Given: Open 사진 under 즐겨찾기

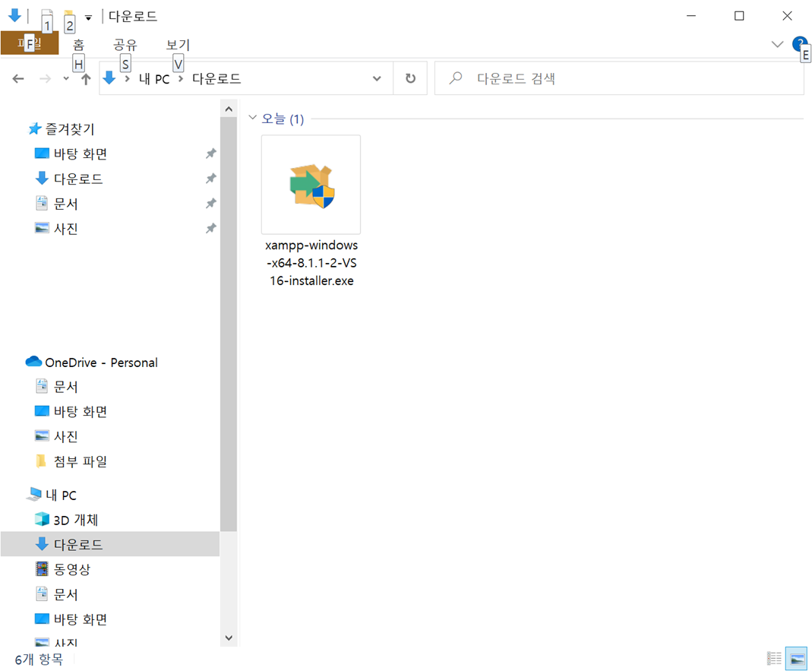Looking at the screenshot, I should click(x=66, y=228).
